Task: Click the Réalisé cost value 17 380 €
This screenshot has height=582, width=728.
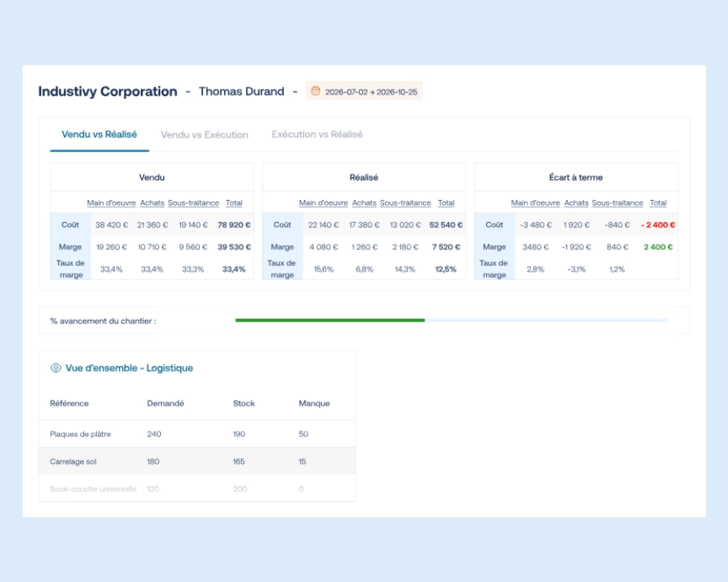Action: coord(365,225)
